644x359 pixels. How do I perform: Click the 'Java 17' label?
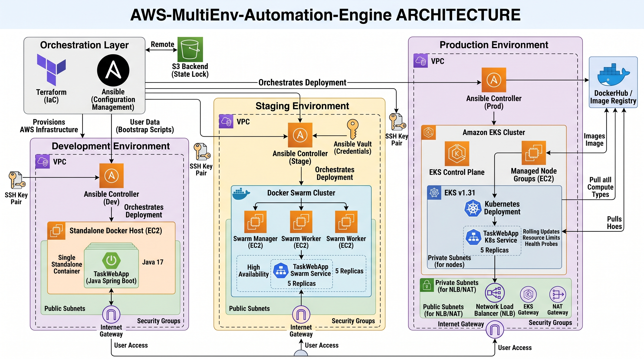point(153,262)
